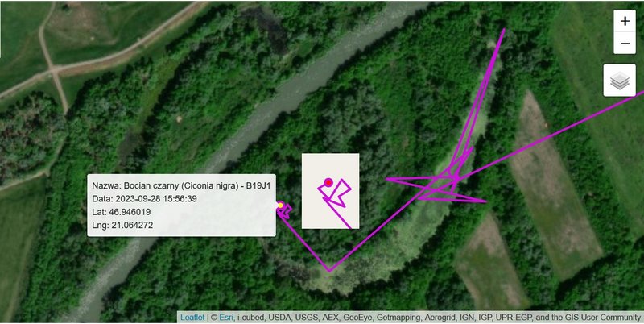Zoom in with the plus button
The width and height of the screenshot is (644, 324).
pyautogui.click(x=625, y=21)
